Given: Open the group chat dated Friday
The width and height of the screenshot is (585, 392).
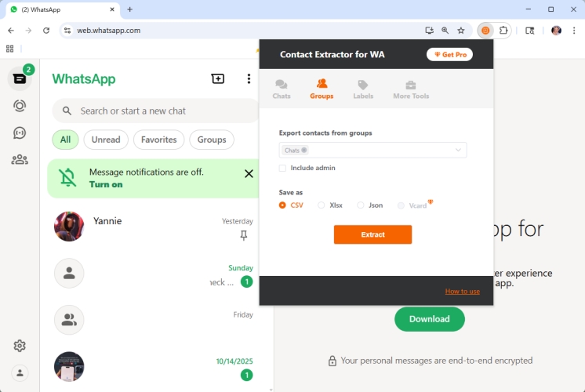Looking at the screenshot, I should [154, 320].
